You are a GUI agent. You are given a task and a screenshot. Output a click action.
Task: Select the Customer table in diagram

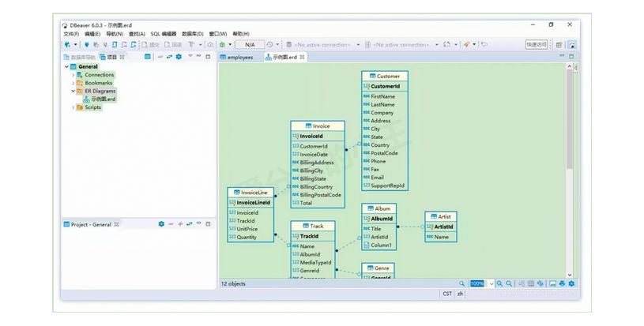click(x=385, y=77)
